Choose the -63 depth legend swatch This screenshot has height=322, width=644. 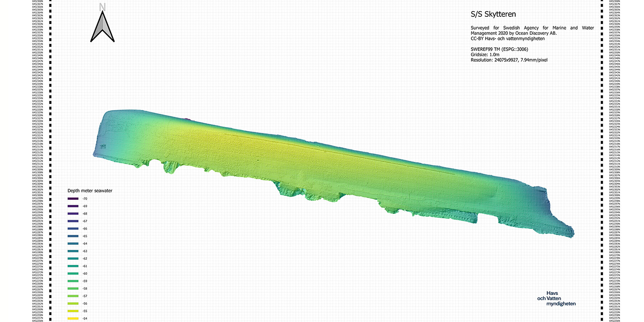(x=73, y=251)
